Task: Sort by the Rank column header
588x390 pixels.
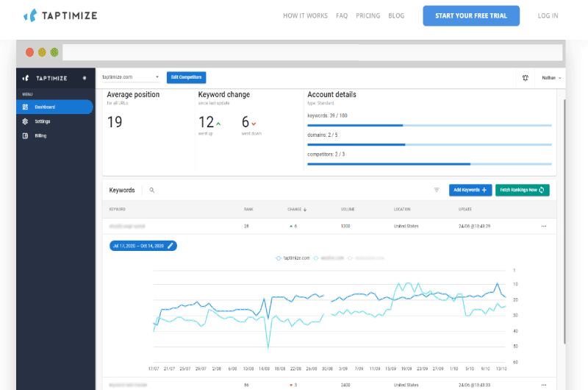Action: pyautogui.click(x=248, y=209)
